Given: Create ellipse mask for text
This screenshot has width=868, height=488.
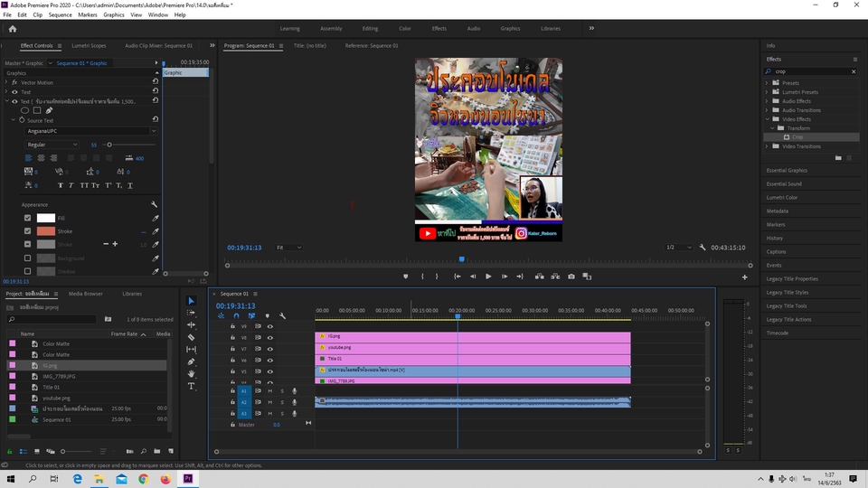Looking at the screenshot, I should pos(25,110).
